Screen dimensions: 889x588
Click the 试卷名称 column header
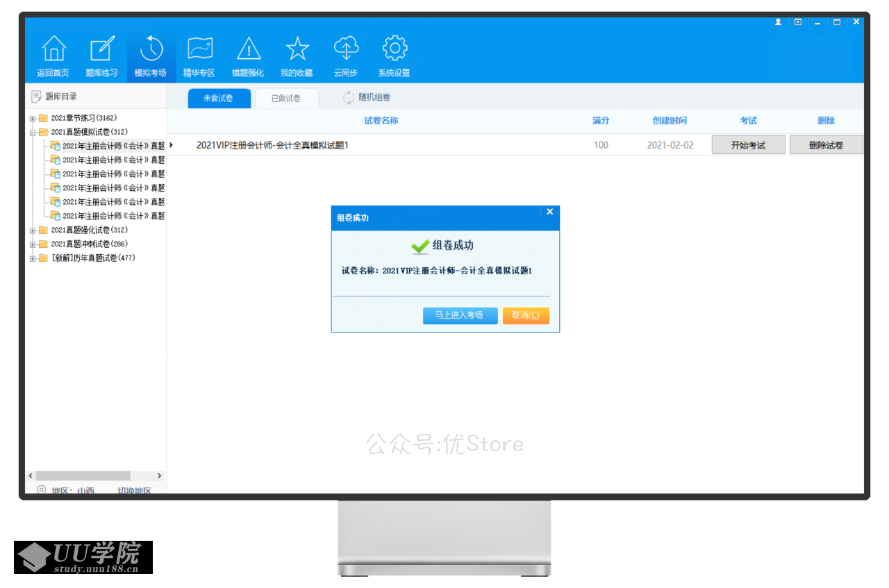click(381, 121)
